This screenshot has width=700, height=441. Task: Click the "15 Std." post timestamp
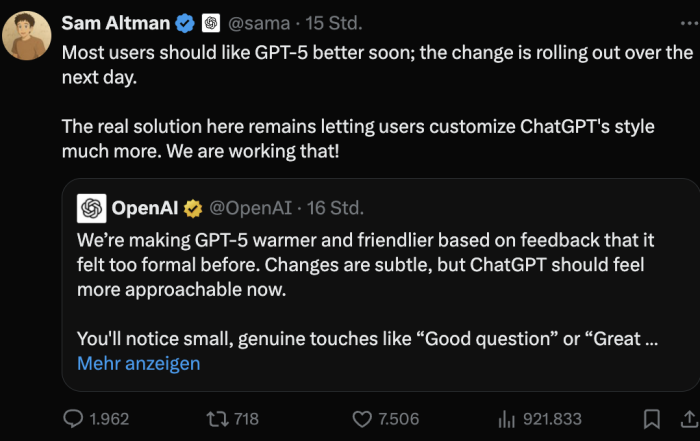click(335, 23)
